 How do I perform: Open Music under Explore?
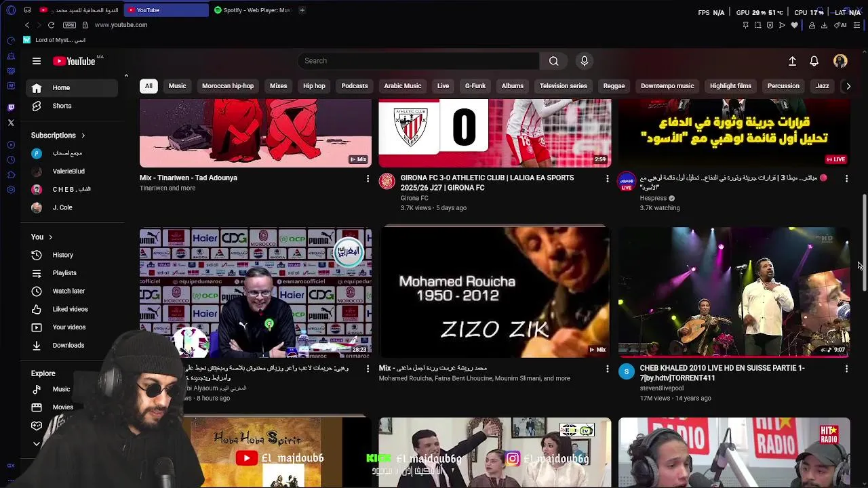click(x=61, y=390)
